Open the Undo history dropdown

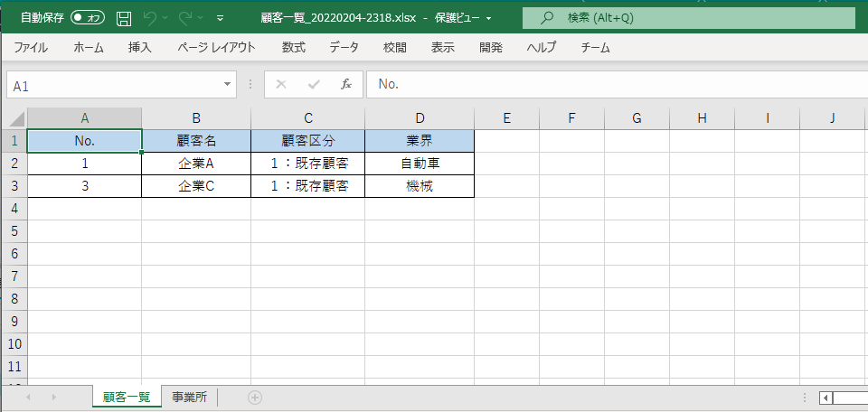(165, 19)
